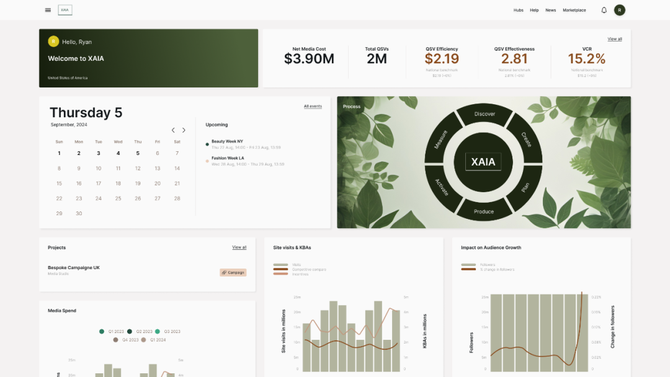
Task: Go to previous month in calendar
Action: click(173, 130)
